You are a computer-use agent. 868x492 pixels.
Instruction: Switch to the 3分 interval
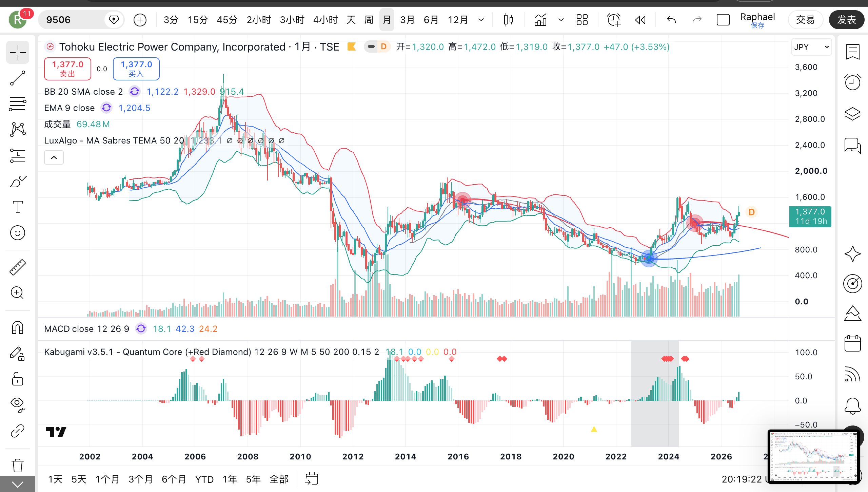point(171,20)
